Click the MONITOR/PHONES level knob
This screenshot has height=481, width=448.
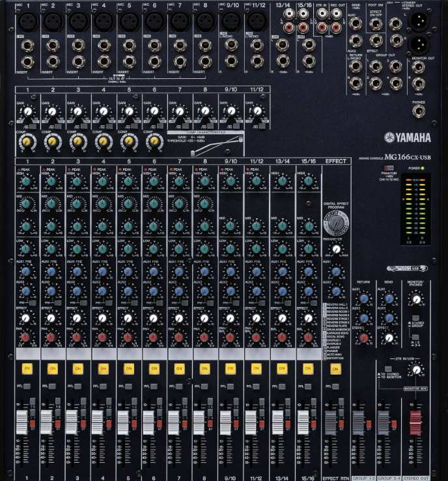[416, 299]
